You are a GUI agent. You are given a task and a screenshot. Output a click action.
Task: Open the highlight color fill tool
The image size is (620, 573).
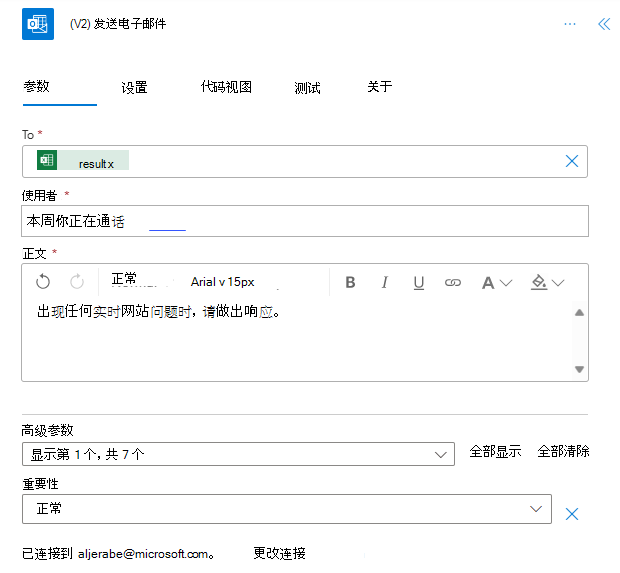(x=546, y=283)
